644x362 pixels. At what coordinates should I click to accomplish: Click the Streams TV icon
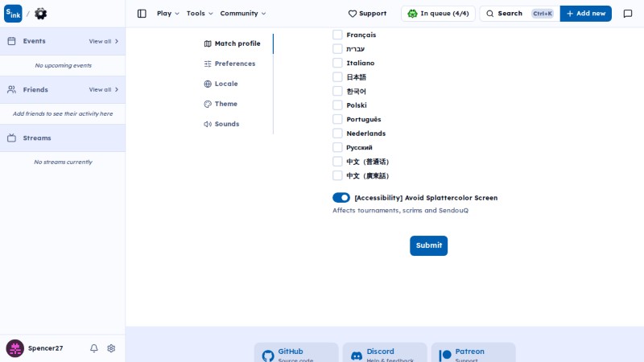coord(11,138)
